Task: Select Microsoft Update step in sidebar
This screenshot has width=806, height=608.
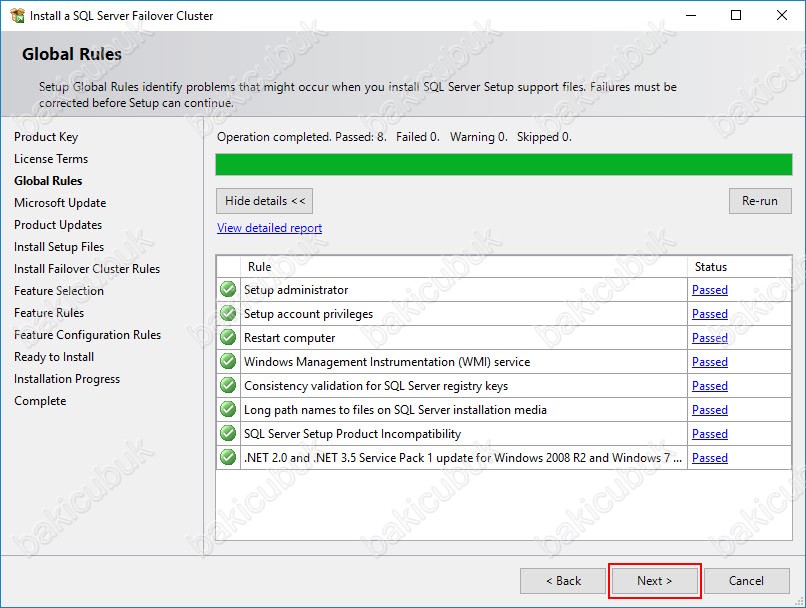Action: tap(60, 203)
